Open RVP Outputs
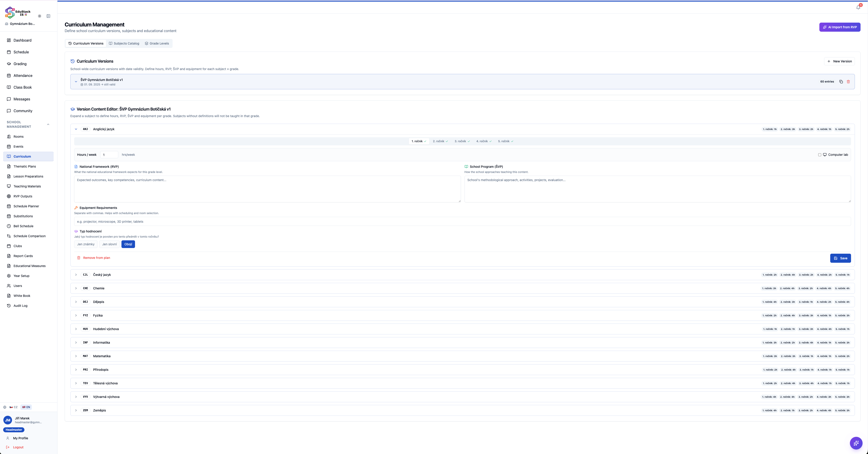The width and height of the screenshot is (868, 454). pos(28,196)
